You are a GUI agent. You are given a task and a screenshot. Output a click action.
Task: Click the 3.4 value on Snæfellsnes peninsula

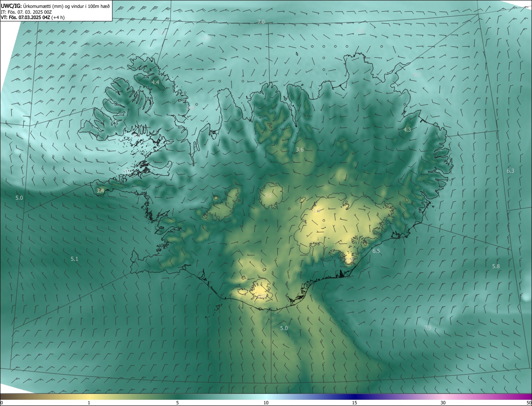point(100,191)
